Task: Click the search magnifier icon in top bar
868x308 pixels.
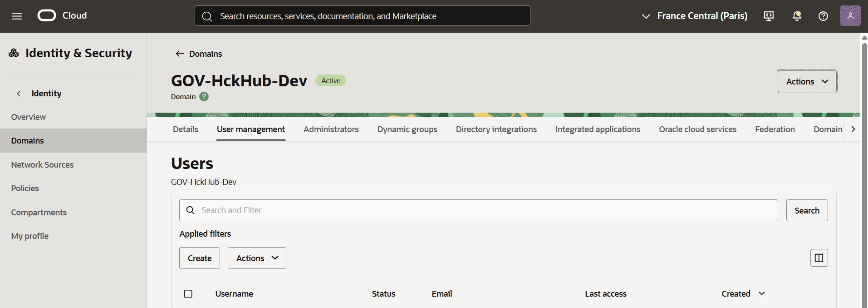Action: click(207, 16)
